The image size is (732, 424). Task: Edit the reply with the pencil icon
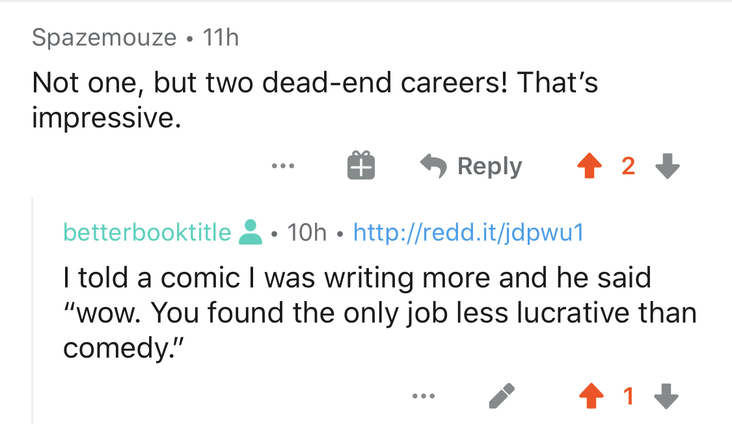click(x=502, y=396)
